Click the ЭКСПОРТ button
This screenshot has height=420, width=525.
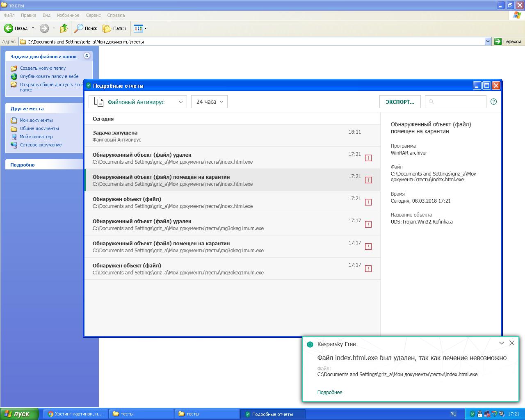click(x=400, y=102)
